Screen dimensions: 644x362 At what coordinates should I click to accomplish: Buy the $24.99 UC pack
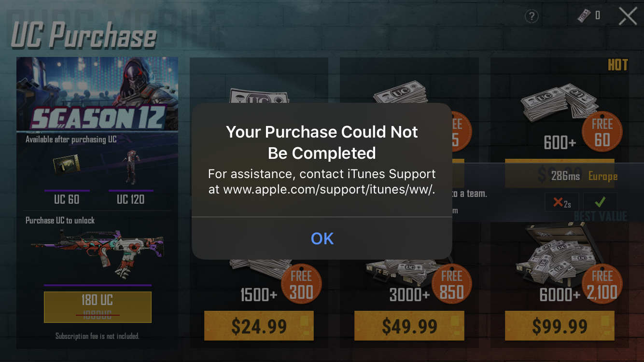259,326
